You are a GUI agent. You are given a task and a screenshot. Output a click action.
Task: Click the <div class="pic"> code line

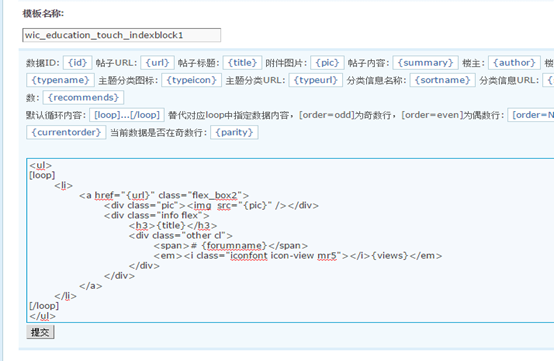coord(211,205)
